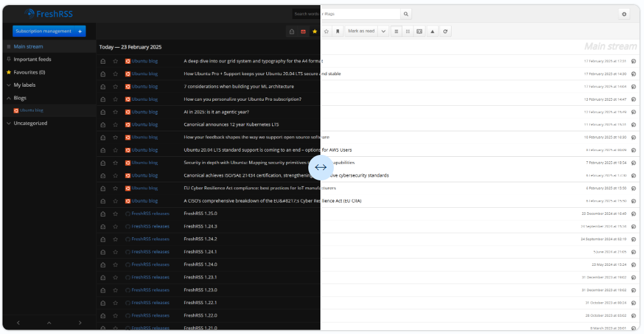Open external link for FreshRSS 1.24.0 row
The width and height of the screenshot is (644, 334).
(x=633, y=265)
